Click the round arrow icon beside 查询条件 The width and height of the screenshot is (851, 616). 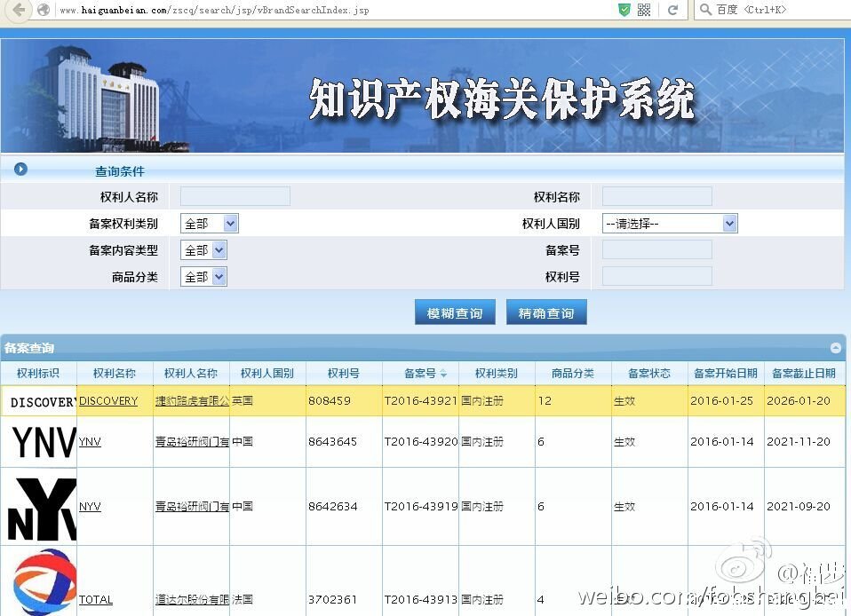coord(20,170)
